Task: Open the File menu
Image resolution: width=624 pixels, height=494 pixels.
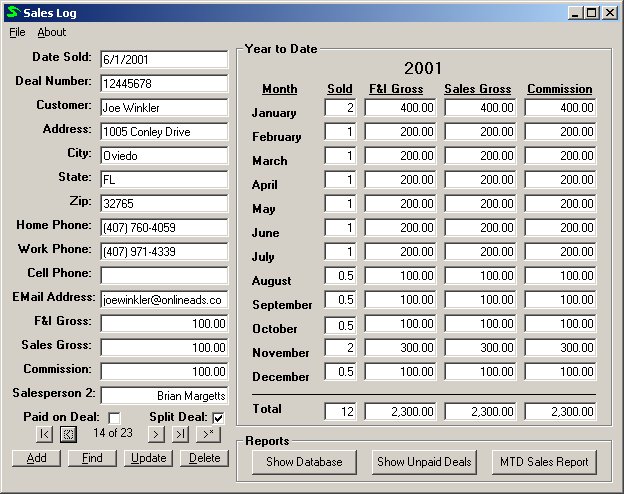Action: pyautogui.click(x=17, y=32)
